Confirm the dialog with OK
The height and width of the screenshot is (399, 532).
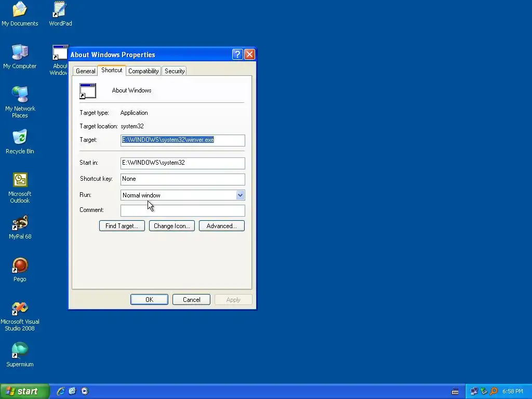click(x=149, y=300)
